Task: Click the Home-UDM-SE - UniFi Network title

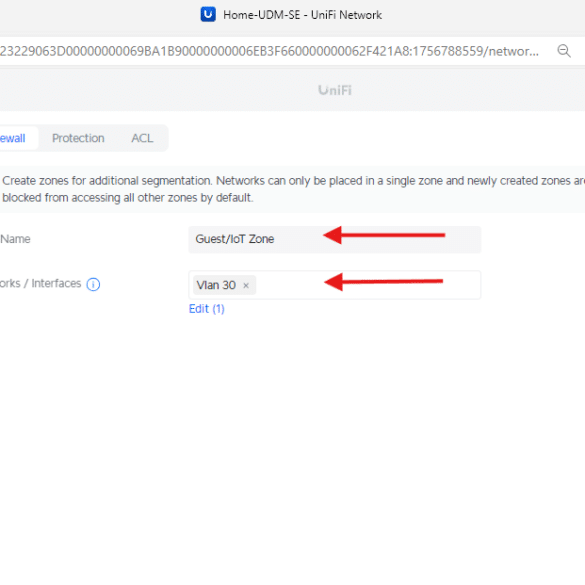Action: coord(302,15)
